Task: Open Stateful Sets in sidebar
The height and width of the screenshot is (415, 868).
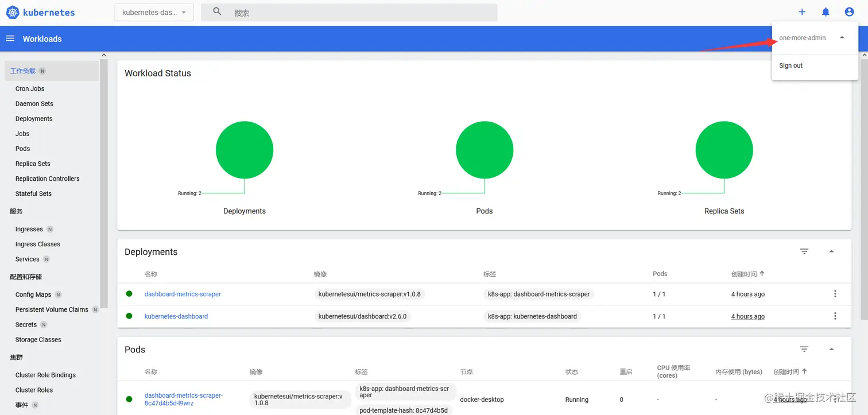Action: (33, 193)
